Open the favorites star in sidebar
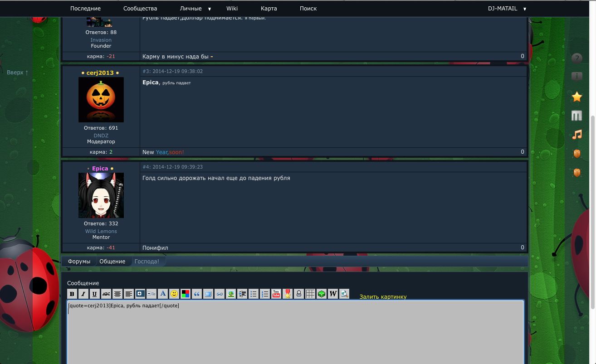 pos(576,97)
